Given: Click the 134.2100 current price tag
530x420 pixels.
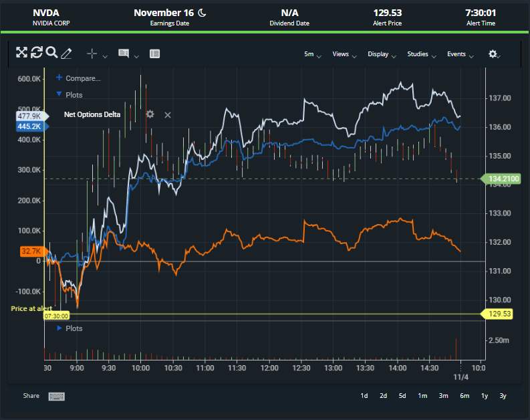Looking at the screenshot, I should (x=501, y=179).
